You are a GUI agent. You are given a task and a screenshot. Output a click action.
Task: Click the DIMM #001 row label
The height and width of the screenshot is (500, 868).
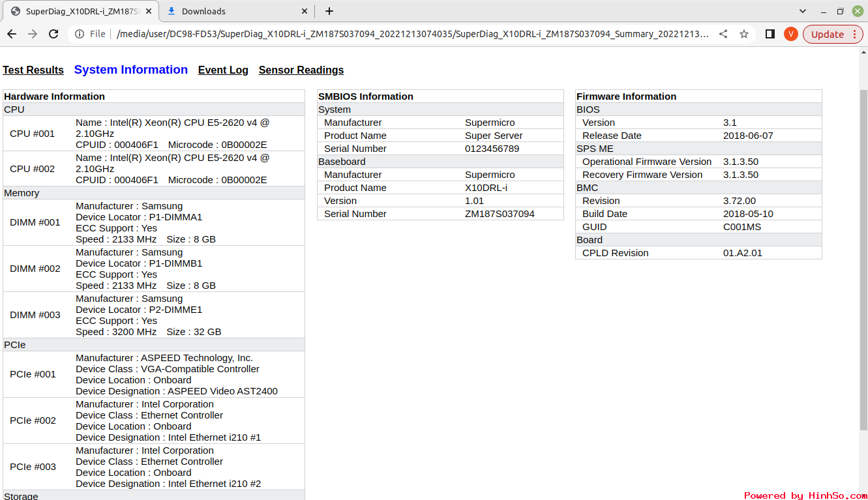click(x=35, y=222)
